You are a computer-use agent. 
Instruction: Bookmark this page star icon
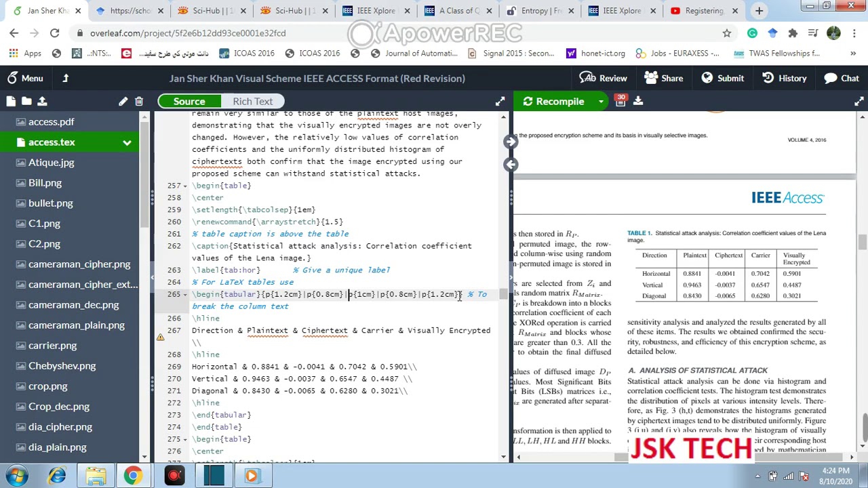727,33
